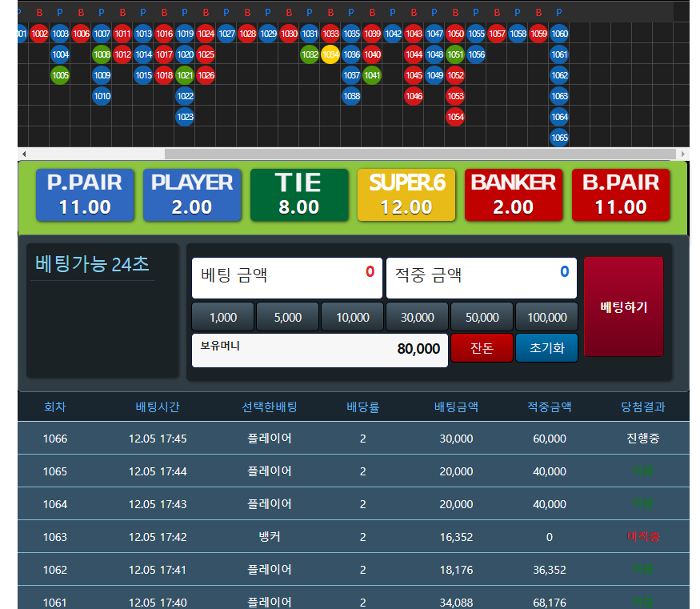Choose the P.PAIR 11.00 tile

(85, 194)
